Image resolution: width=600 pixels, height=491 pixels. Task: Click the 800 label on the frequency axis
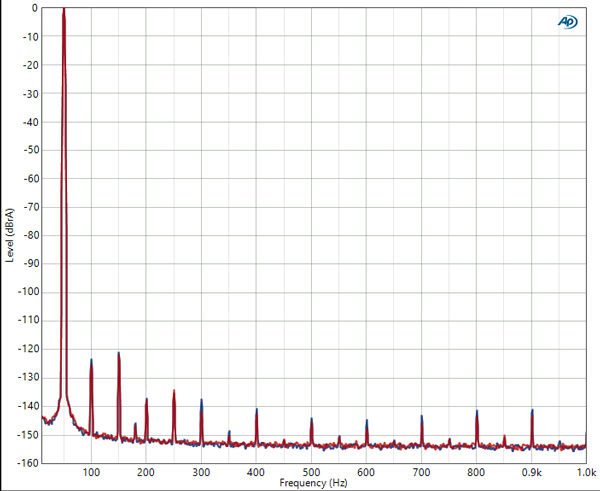point(476,473)
